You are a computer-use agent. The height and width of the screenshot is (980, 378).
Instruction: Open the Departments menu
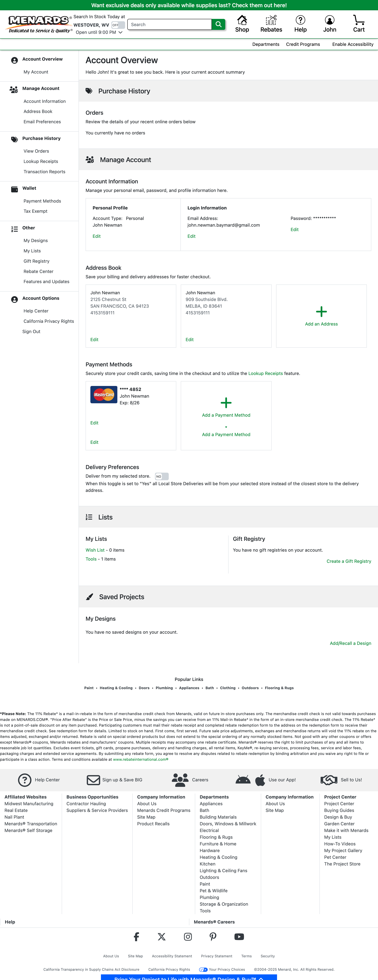pos(266,44)
